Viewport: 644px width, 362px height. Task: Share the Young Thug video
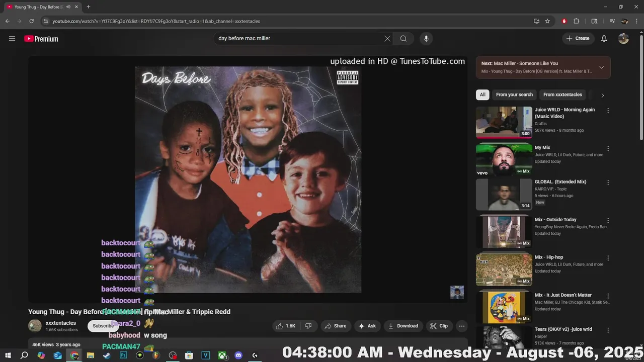336,326
